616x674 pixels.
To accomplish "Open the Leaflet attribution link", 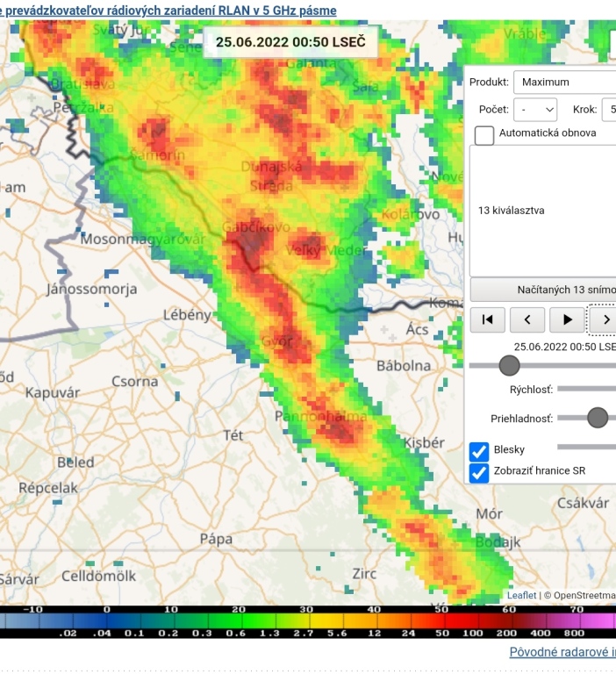I will tap(521, 595).
